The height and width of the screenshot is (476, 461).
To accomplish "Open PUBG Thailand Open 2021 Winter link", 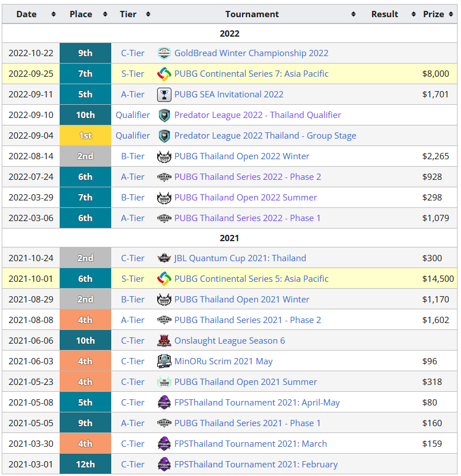I will point(242,300).
